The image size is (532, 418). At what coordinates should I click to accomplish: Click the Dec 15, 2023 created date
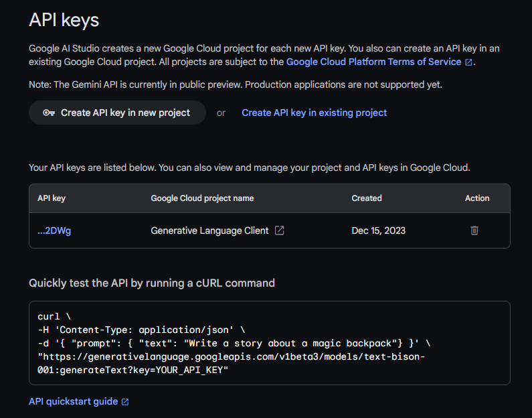(379, 230)
